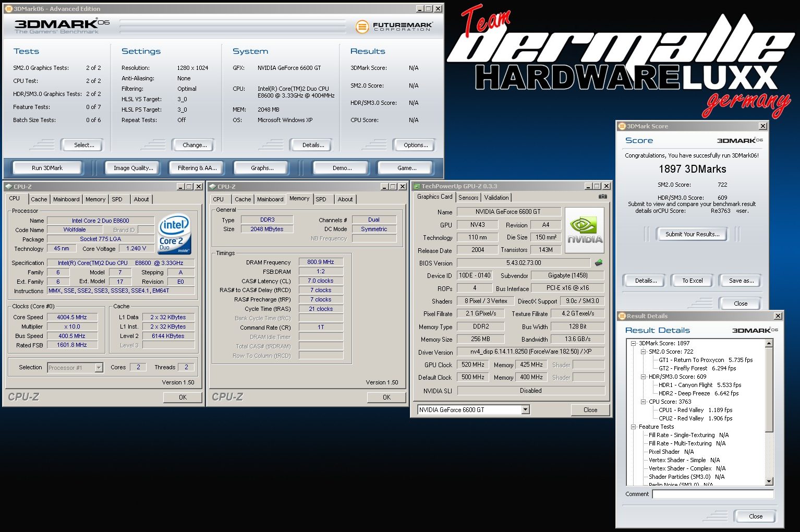The image size is (800, 532).
Task: Open the Processor #1 selection dropdown
Action: [99, 368]
